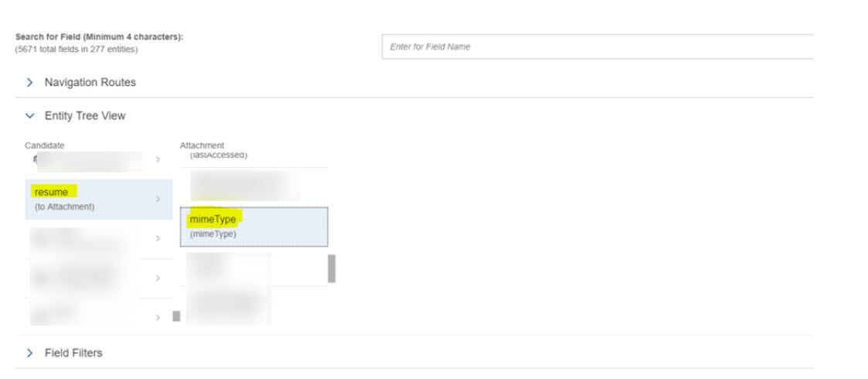This screenshot has height=379, width=868.
Task: Click the Candidate column scrollbar thumb
Action: [175, 316]
